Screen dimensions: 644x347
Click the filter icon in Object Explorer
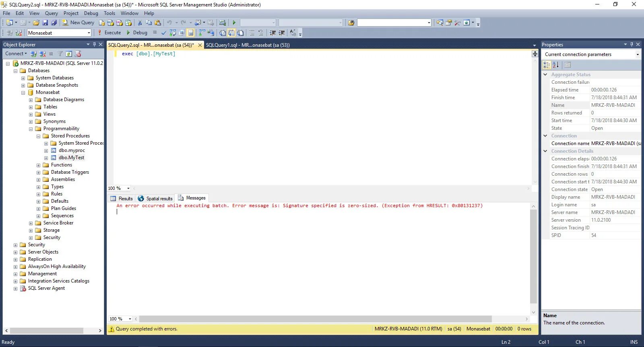pyautogui.click(x=60, y=54)
